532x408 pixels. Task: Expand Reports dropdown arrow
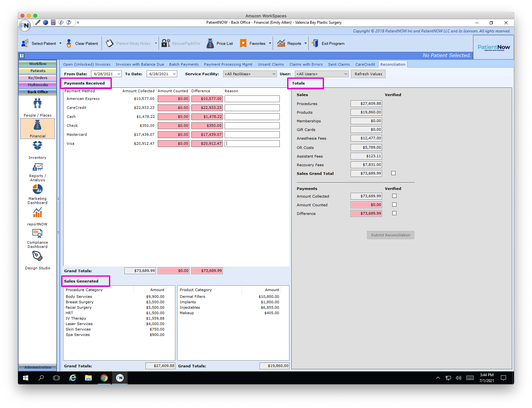point(305,43)
